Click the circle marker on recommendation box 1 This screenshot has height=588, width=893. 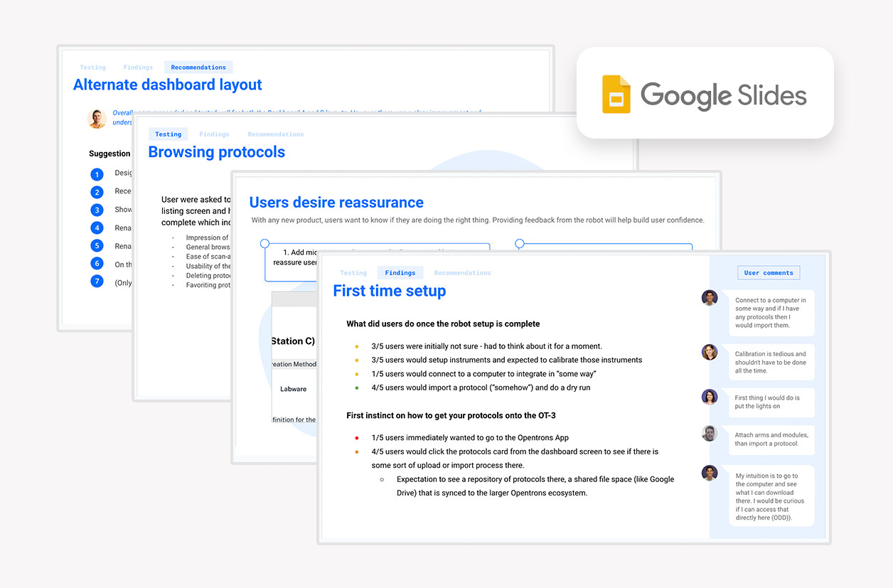264,243
